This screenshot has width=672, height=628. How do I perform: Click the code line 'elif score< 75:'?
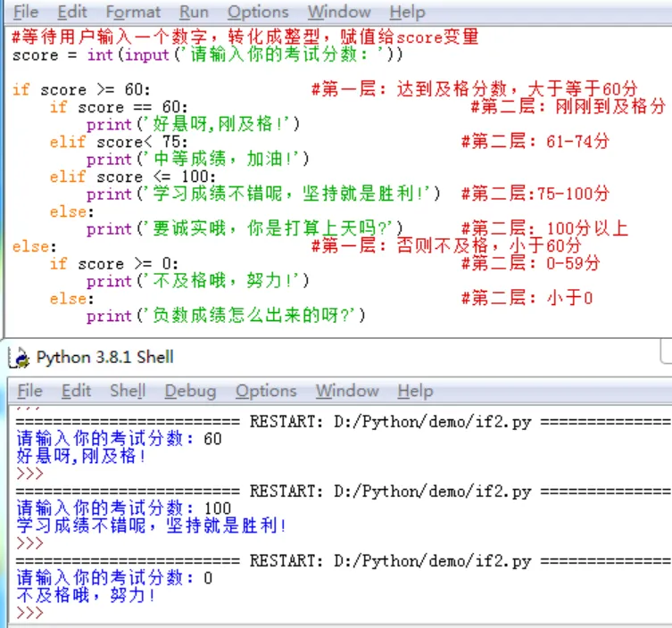tap(119, 142)
